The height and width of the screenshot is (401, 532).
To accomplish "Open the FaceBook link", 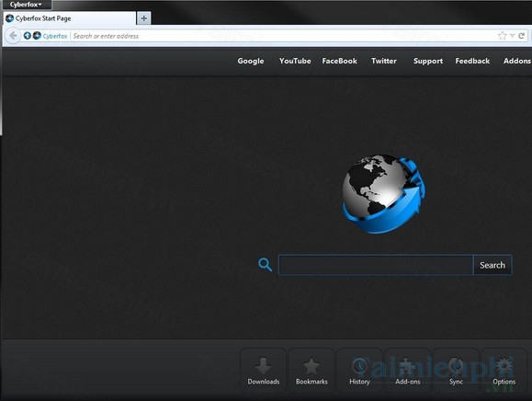I will 339,61.
